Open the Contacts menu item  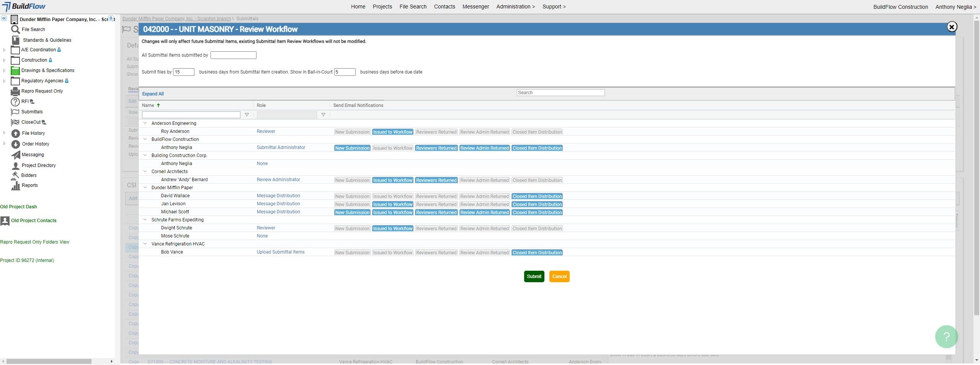(444, 7)
